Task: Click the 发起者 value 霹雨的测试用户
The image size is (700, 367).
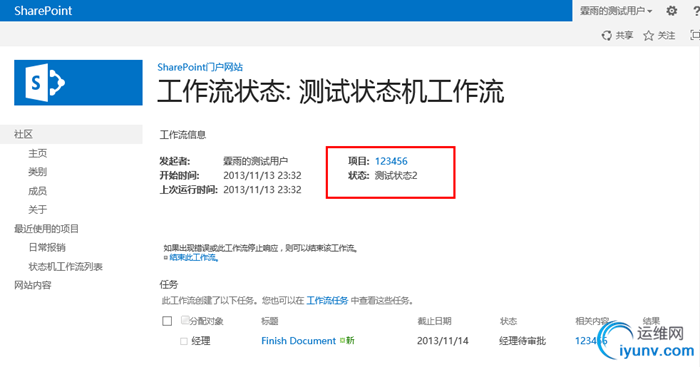Action: tap(255, 161)
